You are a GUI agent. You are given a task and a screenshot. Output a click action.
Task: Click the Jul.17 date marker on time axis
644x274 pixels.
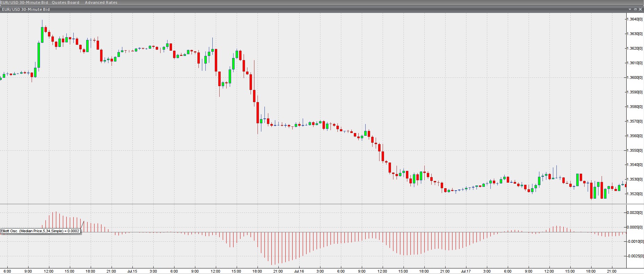(x=466, y=271)
